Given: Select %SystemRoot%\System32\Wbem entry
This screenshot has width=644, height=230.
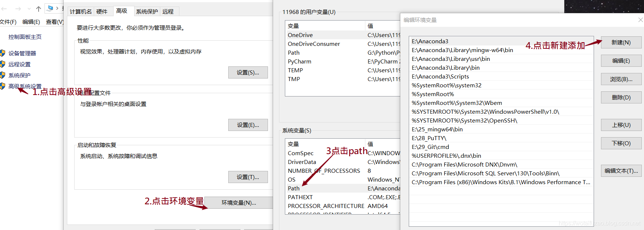Looking at the screenshot, I should [501, 103].
